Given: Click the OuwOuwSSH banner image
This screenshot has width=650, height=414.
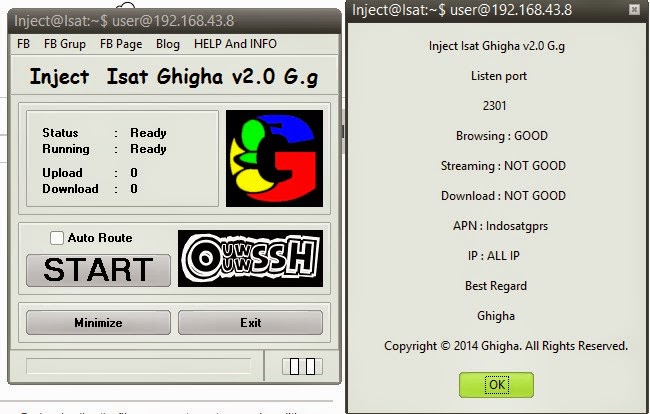Looking at the screenshot, I should (x=250, y=258).
